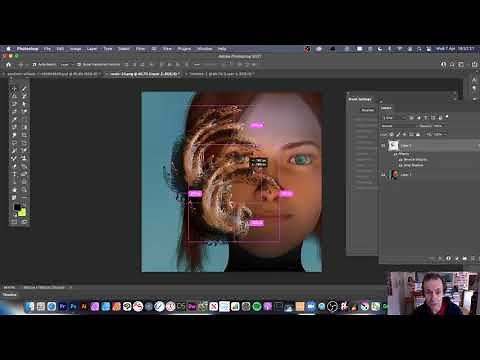Open Premiere Pro from the Dock
Screen dimensions: 480x360
pyautogui.click(x=62, y=306)
